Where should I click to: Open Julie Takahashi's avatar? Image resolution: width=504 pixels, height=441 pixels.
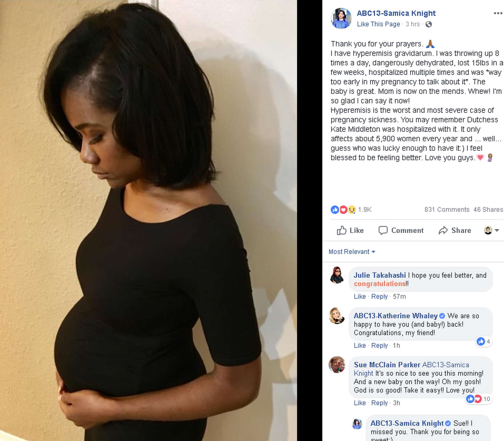[x=337, y=275]
